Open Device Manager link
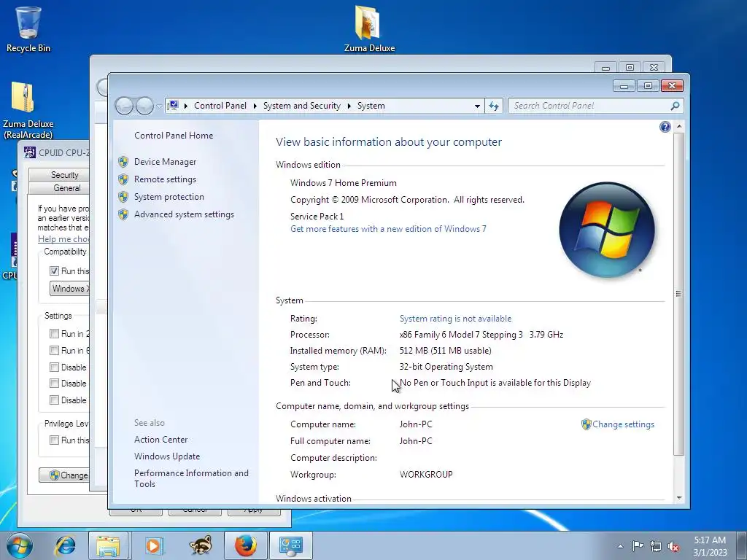 point(165,162)
